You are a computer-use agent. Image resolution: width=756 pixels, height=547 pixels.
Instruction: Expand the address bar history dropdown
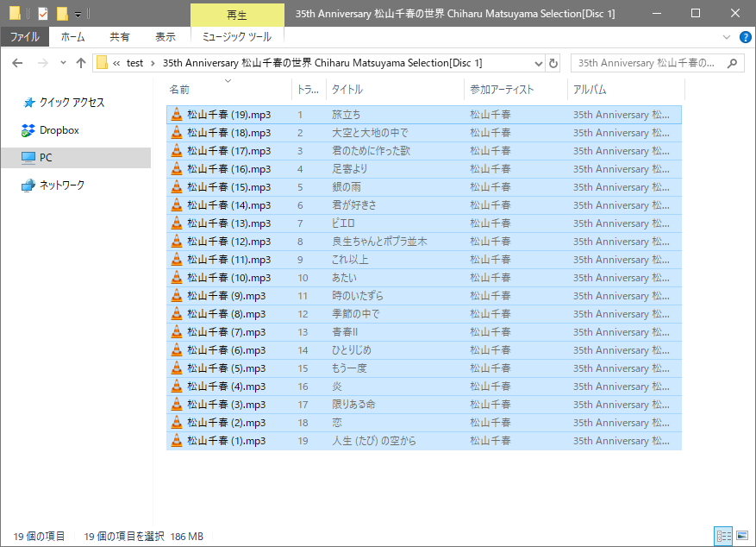[x=539, y=63]
